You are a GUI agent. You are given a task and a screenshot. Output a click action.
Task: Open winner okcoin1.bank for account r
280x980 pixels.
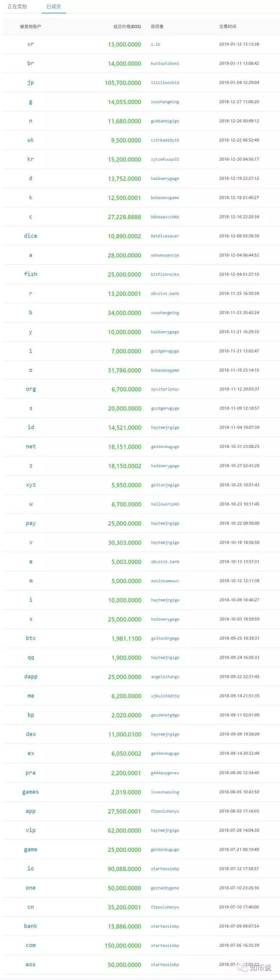[x=165, y=293]
